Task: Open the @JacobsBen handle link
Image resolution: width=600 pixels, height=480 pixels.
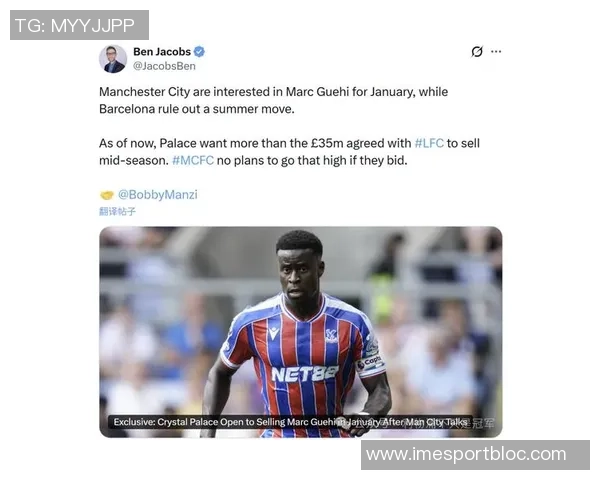Action: [x=164, y=66]
